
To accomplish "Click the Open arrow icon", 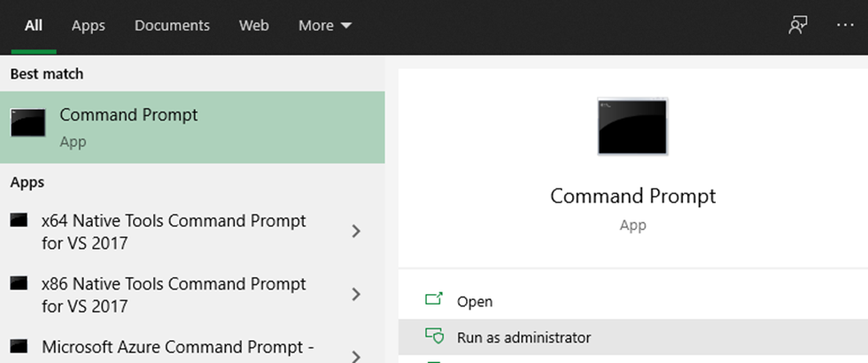I will click(x=434, y=300).
